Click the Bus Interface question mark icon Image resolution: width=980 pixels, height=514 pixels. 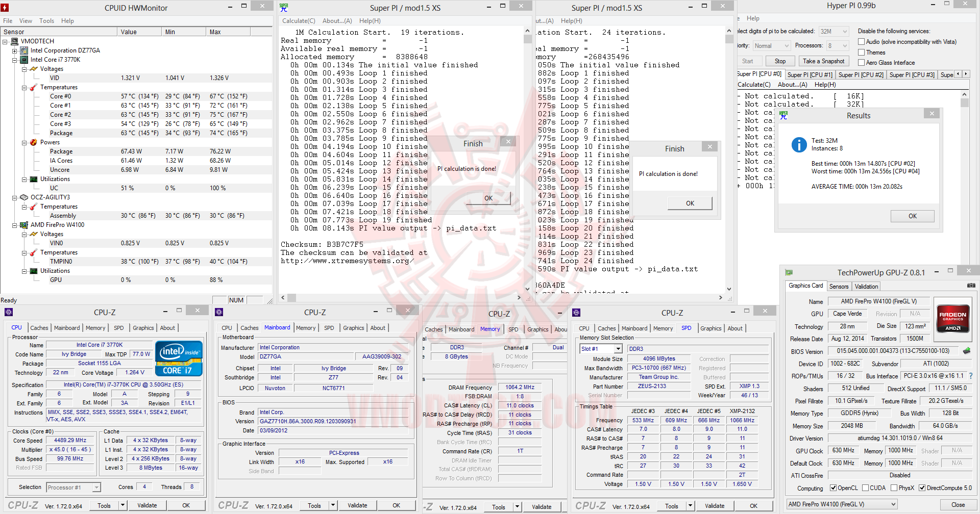click(x=970, y=376)
